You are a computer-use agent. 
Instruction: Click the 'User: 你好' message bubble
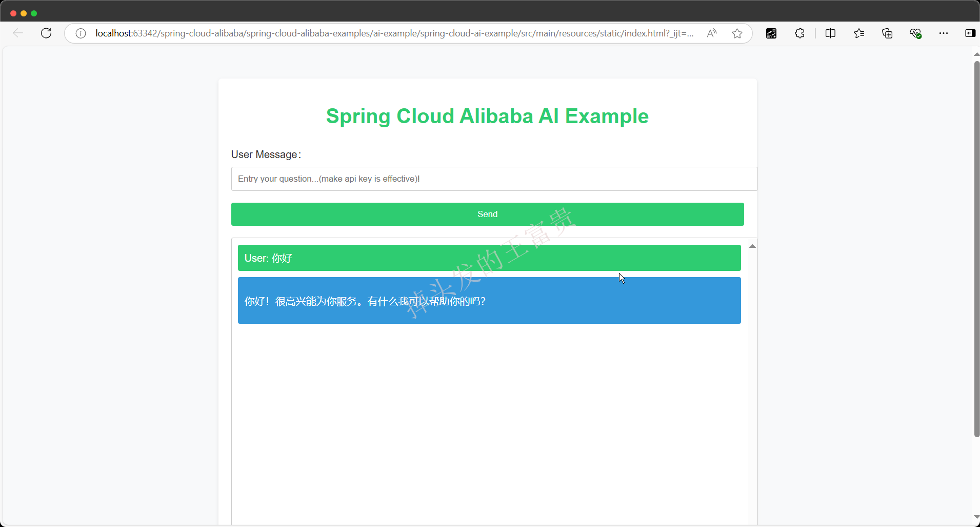point(489,258)
